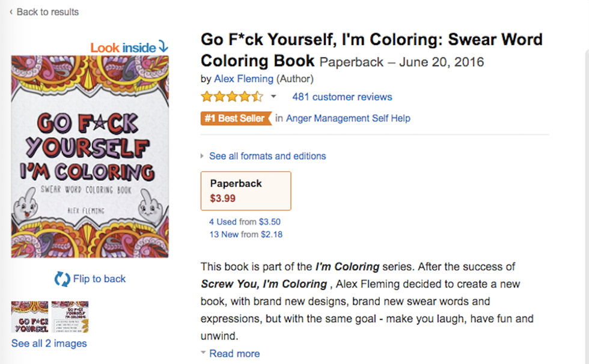This screenshot has height=364, width=589.
Task: Click the Back to results chevron
Action: [11, 12]
